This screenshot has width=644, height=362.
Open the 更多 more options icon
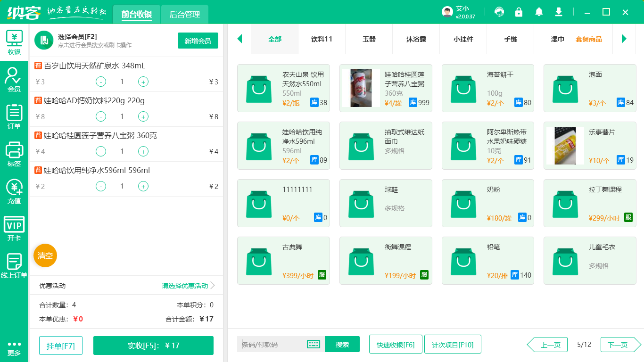coord(14,348)
